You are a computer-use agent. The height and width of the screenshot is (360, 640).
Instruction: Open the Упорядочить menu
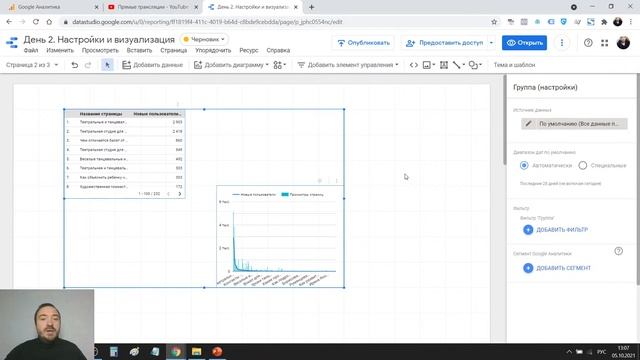(213, 50)
